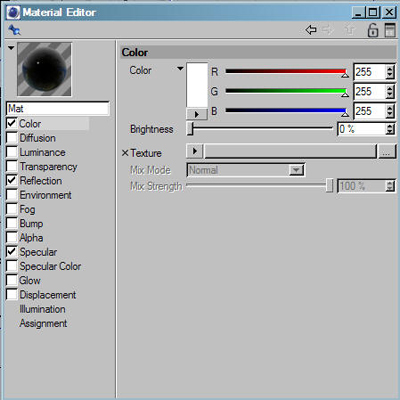Screen dimensions: 400x400
Task: Enable the Luminance channel checkbox
Action: (x=11, y=152)
